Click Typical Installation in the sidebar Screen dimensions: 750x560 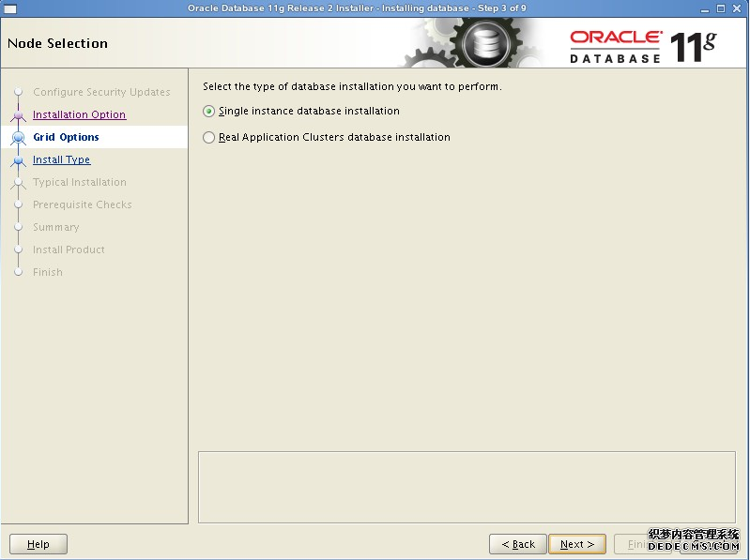[x=79, y=183]
